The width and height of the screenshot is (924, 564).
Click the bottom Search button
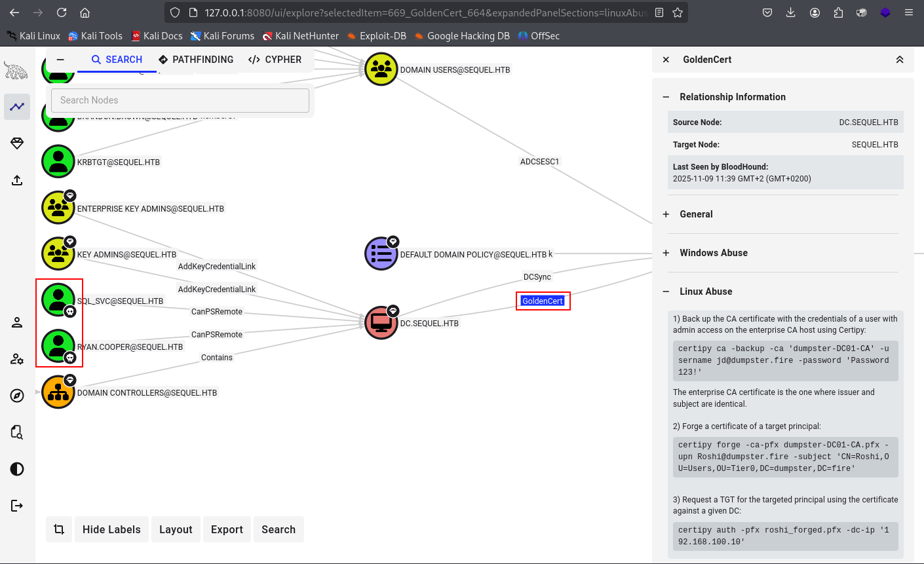tap(279, 529)
